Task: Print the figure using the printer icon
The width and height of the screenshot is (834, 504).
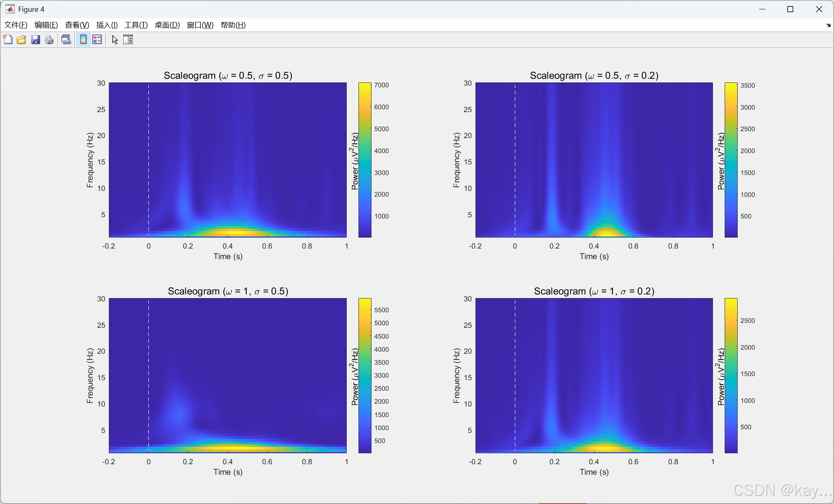Action: [x=49, y=39]
